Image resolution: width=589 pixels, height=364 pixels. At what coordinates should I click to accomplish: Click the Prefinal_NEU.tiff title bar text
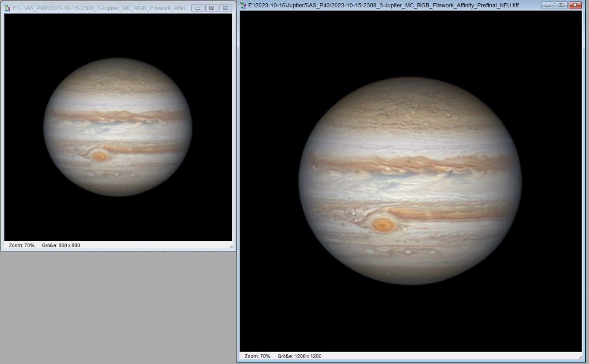click(383, 5)
